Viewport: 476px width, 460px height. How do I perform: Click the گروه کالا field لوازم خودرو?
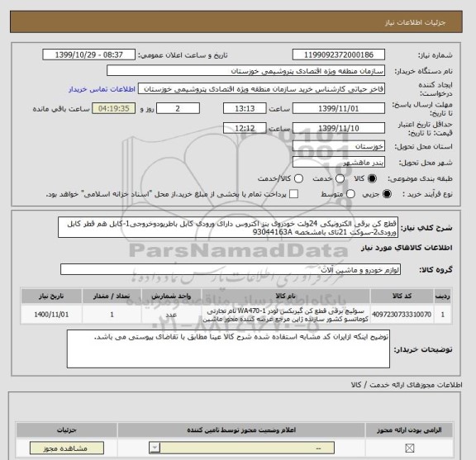click(231, 269)
